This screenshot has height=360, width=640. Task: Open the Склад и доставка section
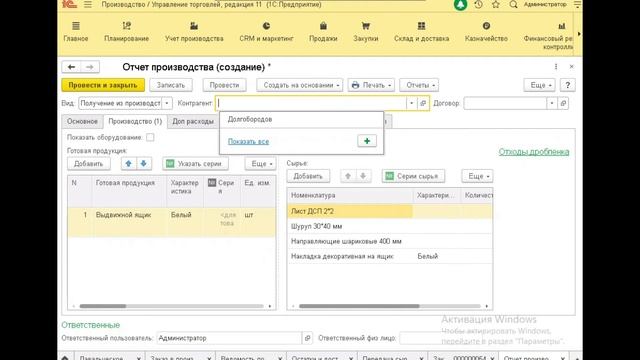point(421,32)
